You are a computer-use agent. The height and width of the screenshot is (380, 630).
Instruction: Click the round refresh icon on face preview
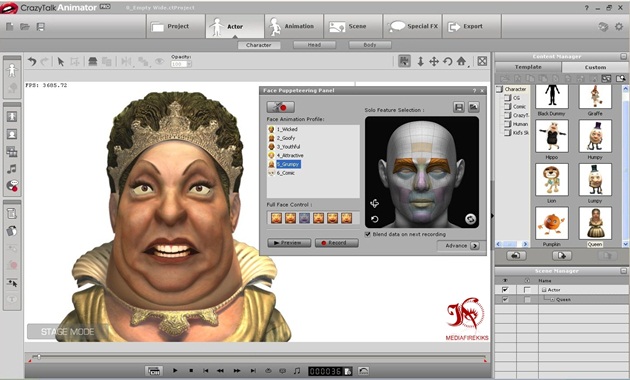tap(470, 219)
